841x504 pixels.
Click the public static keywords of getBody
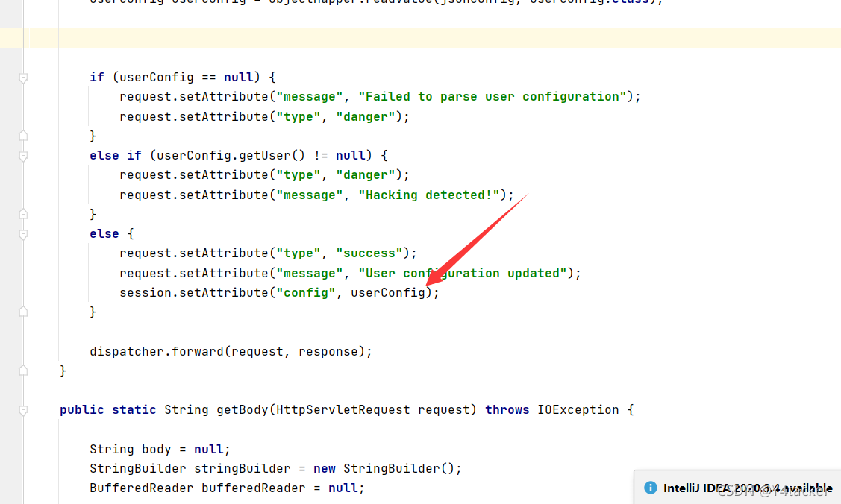click(107, 410)
